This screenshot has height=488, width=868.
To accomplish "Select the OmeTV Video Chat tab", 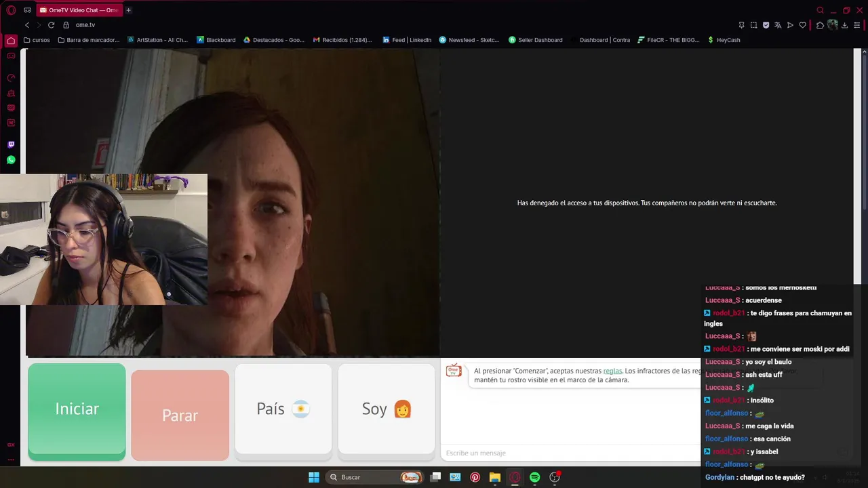I will coord(79,10).
